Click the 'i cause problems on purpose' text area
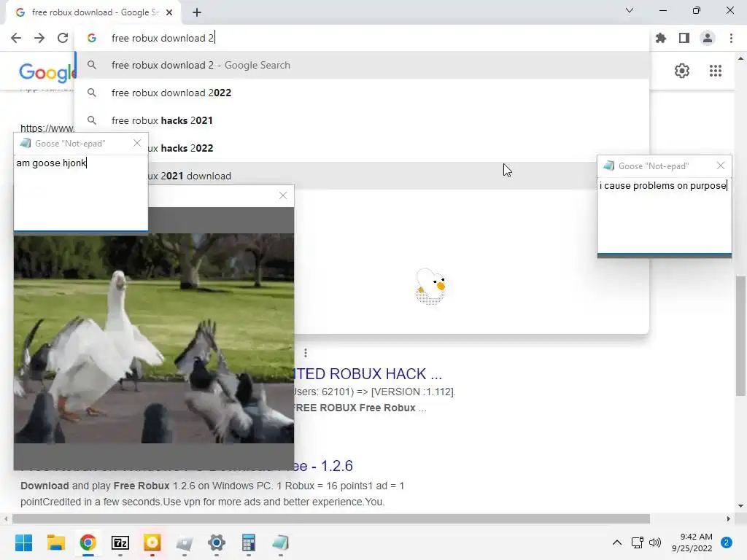Image resolution: width=747 pixels, height=560 pixels. (664, 215)
